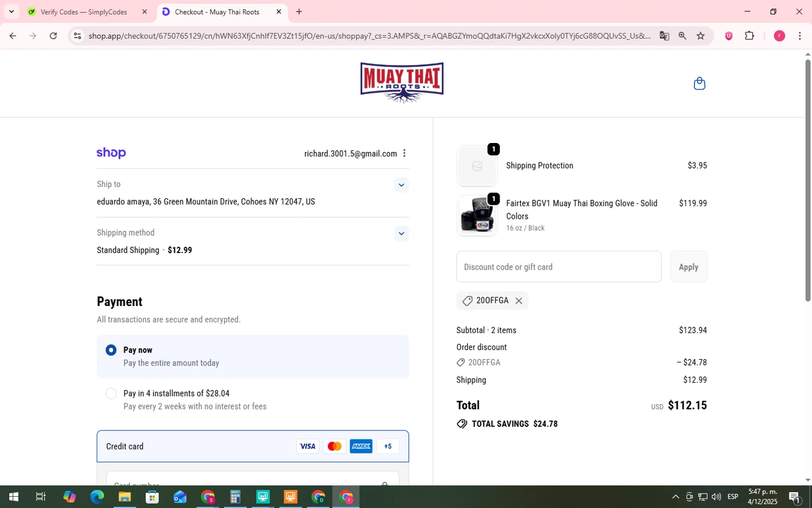
Task: Open the notification center icon
Action: tap(795, 497)
